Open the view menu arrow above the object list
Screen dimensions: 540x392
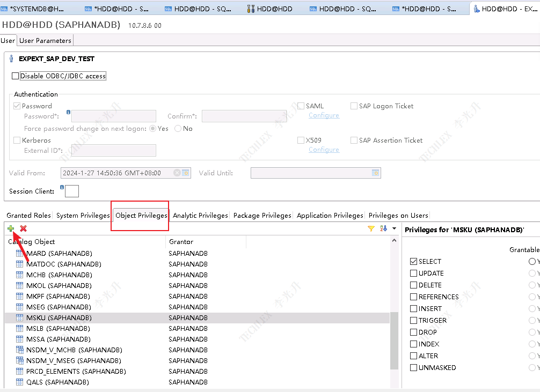point(395,228)
